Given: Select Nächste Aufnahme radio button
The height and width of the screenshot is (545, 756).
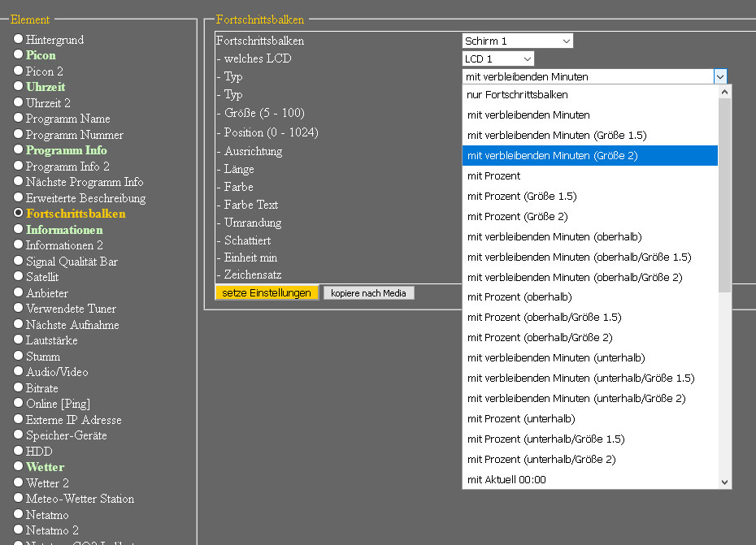Looking at the screenshot, I should click(x=19, y=324).
